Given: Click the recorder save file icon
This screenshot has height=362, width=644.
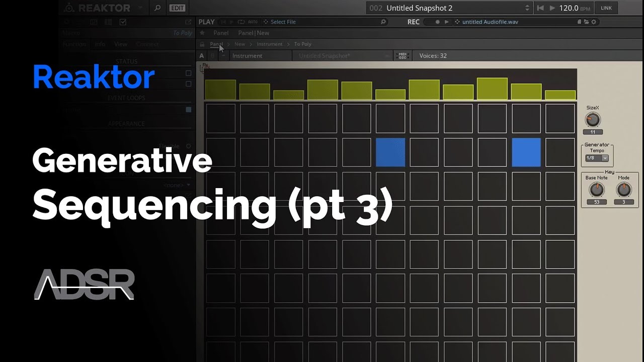Looking at the screenshot, I should pos(580,22).
